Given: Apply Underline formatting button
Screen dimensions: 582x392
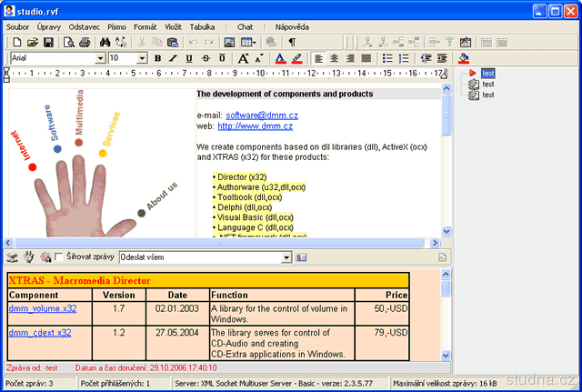Looking at the screenshot, I should tap(189, 58).
